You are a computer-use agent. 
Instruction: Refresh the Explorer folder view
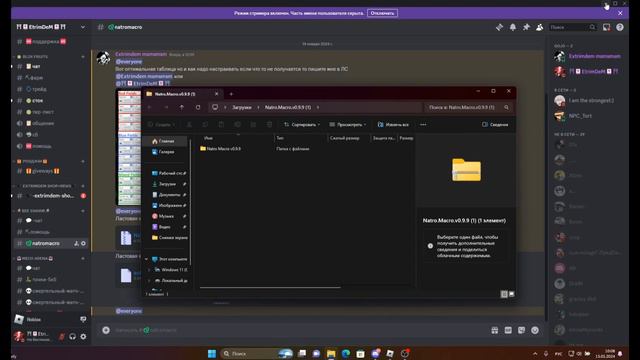(198, 107)
